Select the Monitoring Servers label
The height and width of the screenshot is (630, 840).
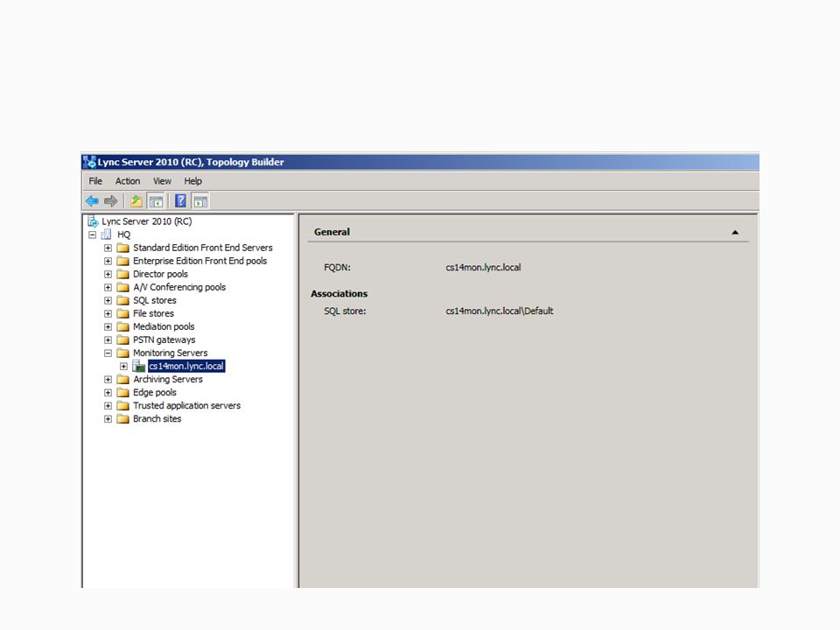tap(171, 353)
